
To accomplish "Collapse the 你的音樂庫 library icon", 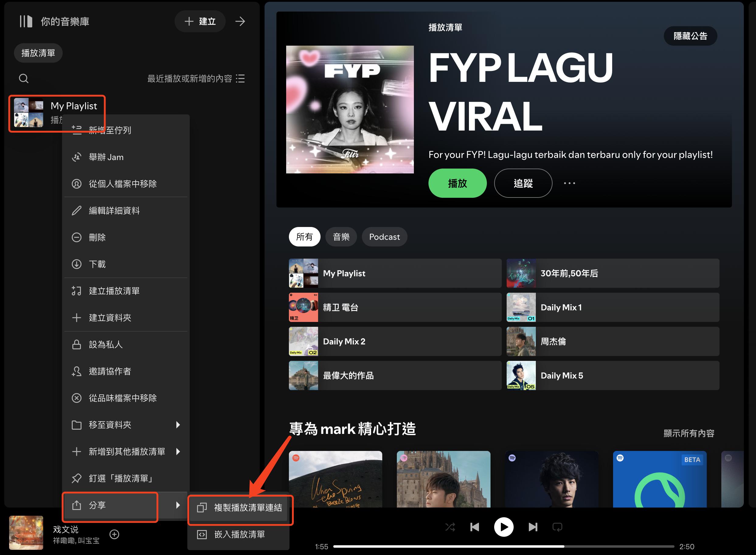I will pos(26,22).
